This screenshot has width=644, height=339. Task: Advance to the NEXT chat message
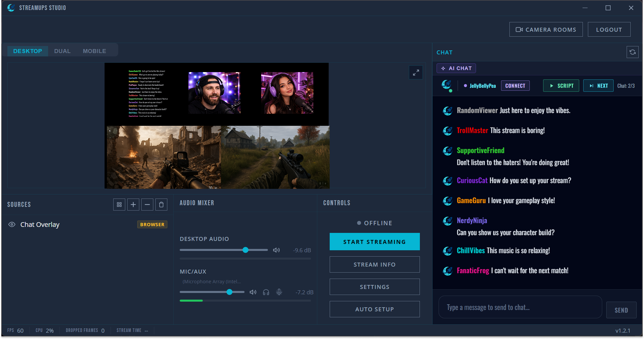[598, 85]
